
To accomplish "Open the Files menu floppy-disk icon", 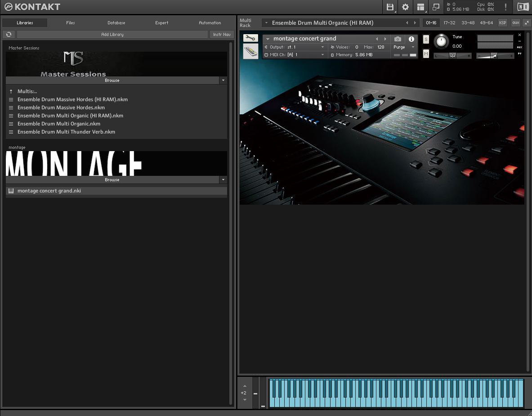I will (390, 7).
